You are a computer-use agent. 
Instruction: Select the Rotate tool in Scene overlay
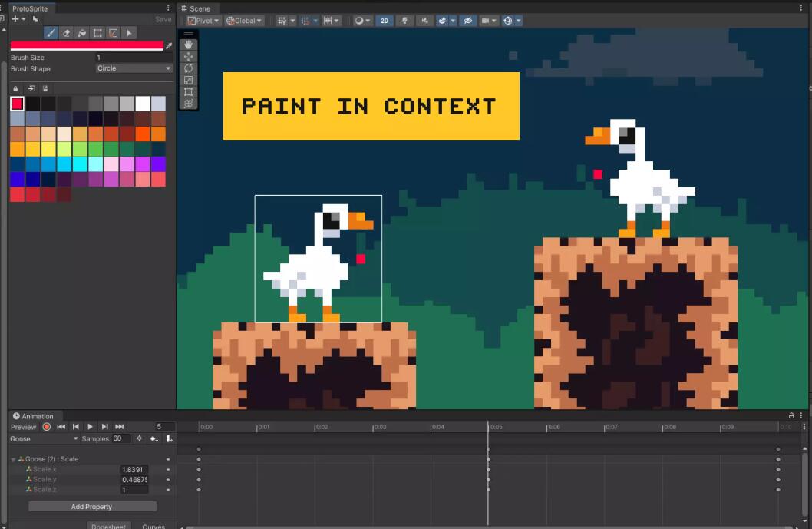point(189,68)
